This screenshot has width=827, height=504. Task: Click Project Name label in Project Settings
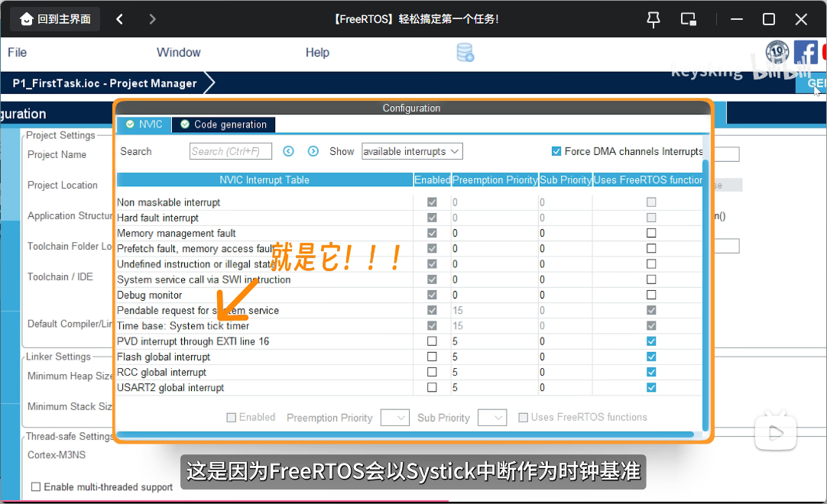click(57, 154)
